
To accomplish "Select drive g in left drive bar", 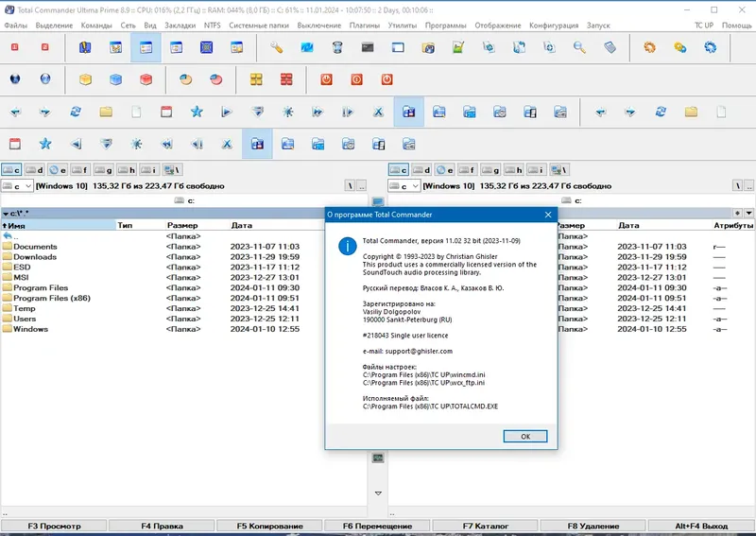I will (103, 170).
